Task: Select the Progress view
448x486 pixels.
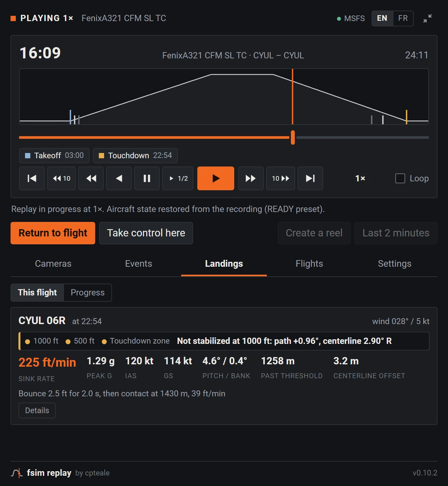Action: pyautogui.click(x=88, y=292)
